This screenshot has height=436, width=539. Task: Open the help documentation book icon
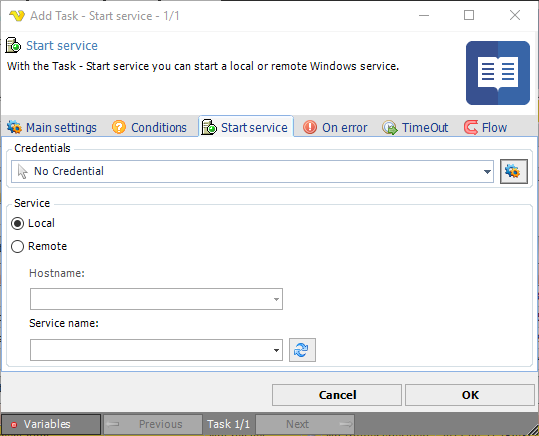pyautogui.click(x=497, y=73)
